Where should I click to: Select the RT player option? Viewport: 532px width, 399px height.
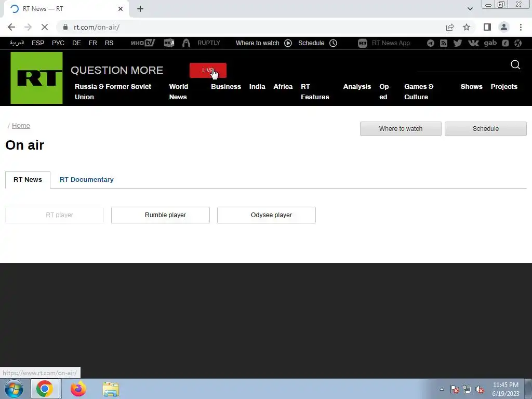pyautogui.click(x=55, y=215)
